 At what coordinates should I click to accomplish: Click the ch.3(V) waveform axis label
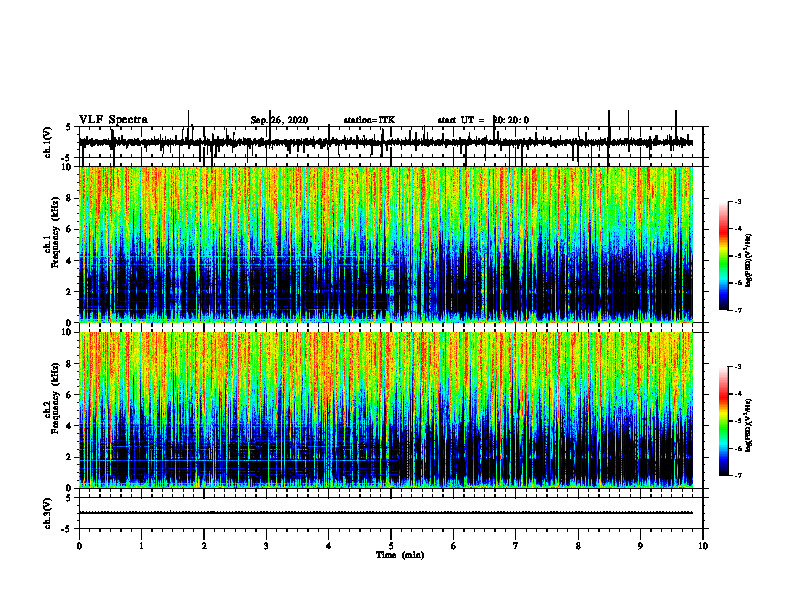tap(47, 513)
